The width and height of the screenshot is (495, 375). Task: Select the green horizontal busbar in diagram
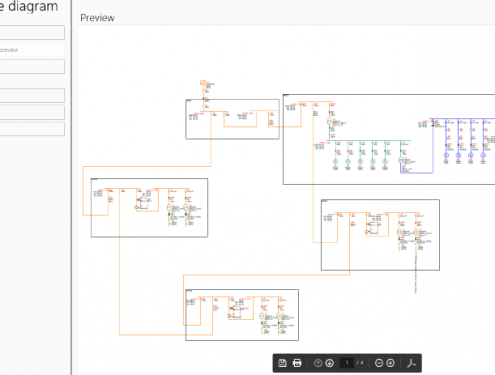[368, 141]
